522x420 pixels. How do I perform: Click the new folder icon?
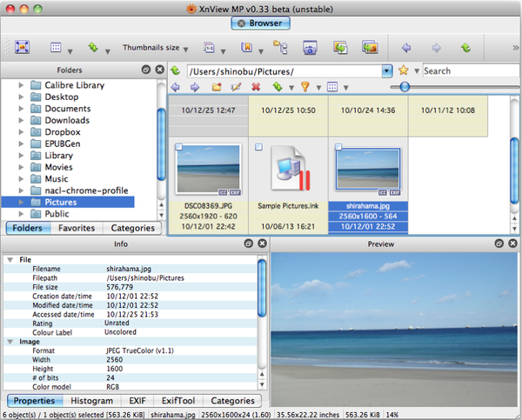point(215,87)
